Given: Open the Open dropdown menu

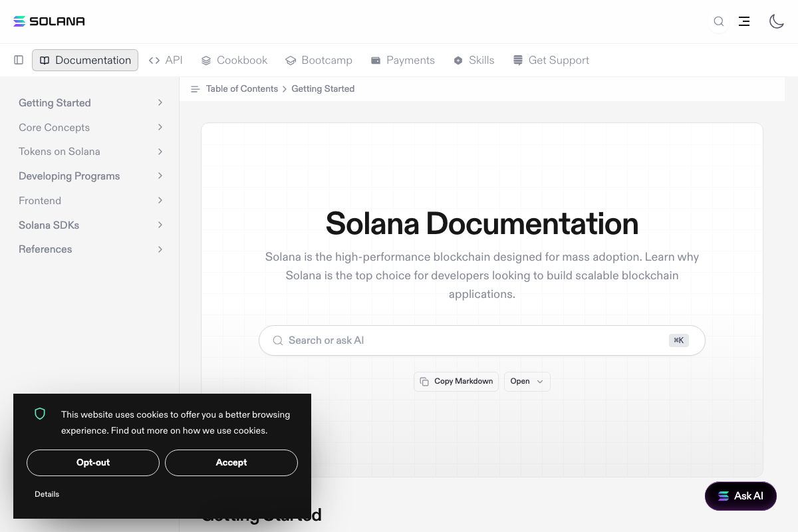Looking at the screenshot, I should pyautogui.click(x=527, y=382).
